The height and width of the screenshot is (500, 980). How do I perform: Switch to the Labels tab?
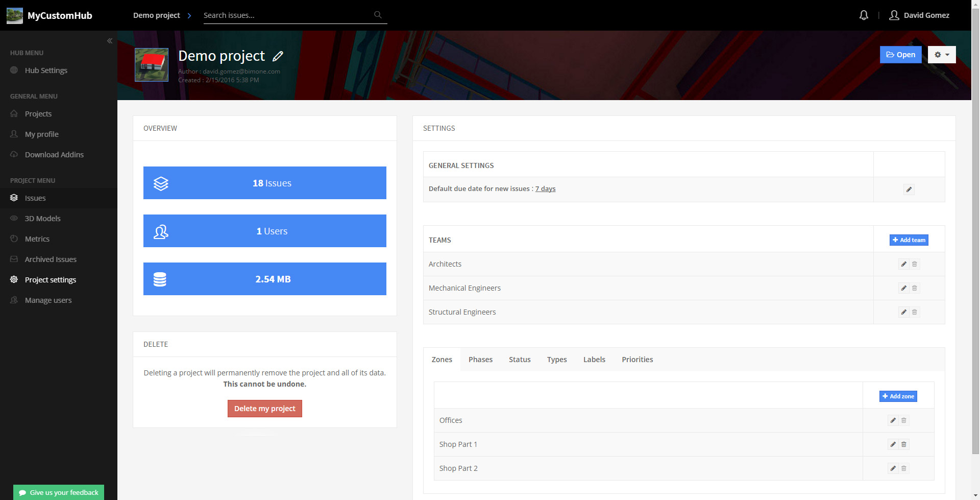coord(594,360)
